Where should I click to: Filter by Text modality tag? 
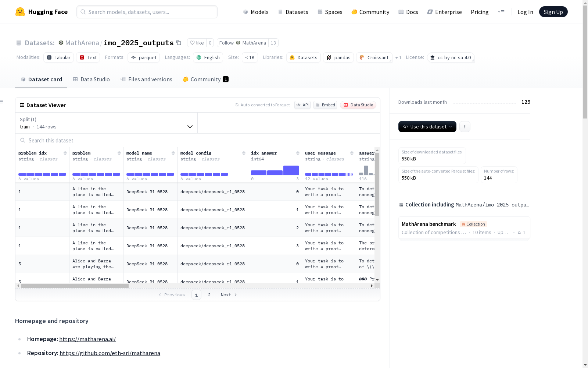pos(88,57)
